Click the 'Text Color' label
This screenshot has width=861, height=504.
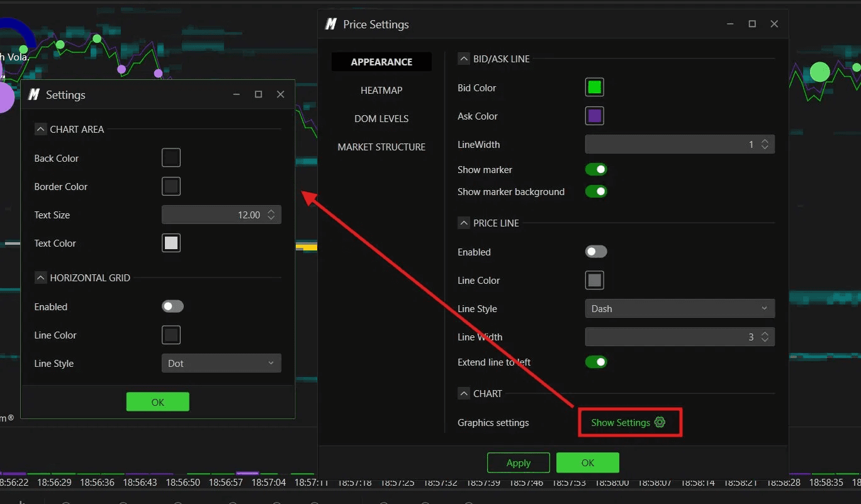coord(55,243)
